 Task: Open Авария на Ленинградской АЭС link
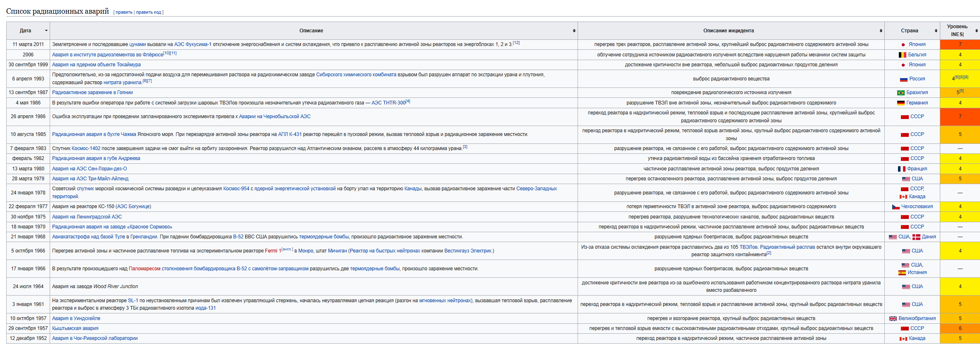coord(87,217)
